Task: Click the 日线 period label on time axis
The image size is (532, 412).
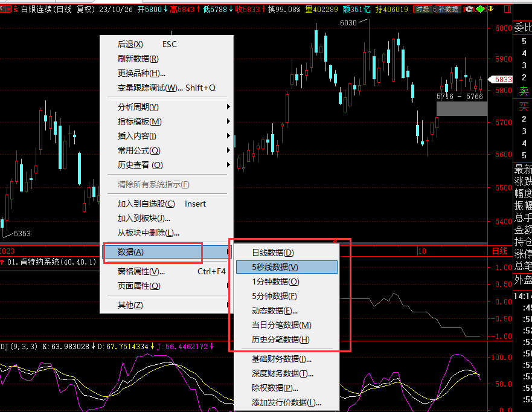Action: tap(500, 251)
